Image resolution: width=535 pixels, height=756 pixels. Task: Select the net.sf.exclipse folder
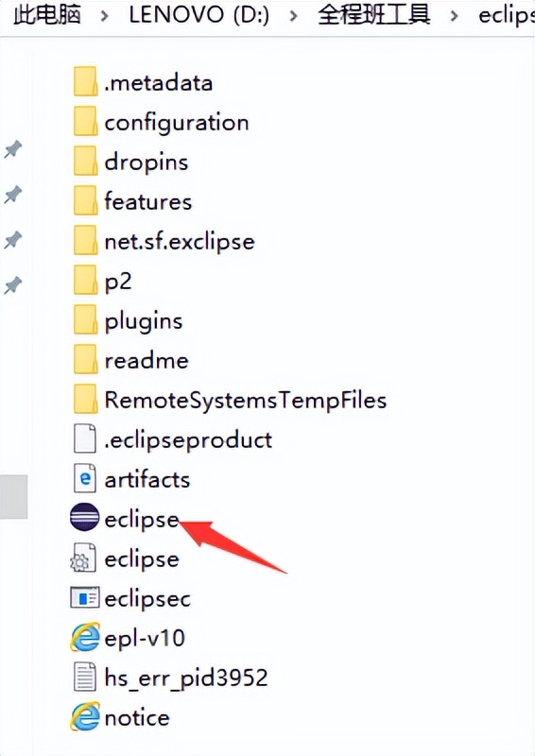coord(164,241)
